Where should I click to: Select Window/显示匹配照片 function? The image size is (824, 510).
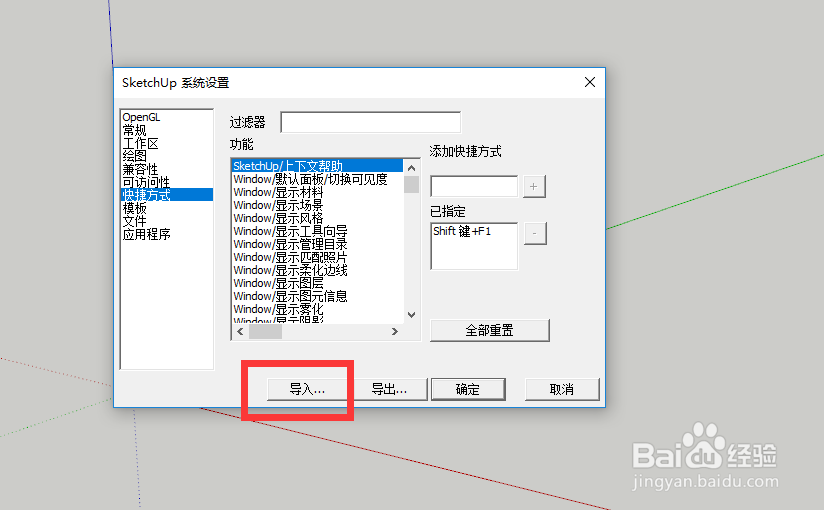[317, 258]
